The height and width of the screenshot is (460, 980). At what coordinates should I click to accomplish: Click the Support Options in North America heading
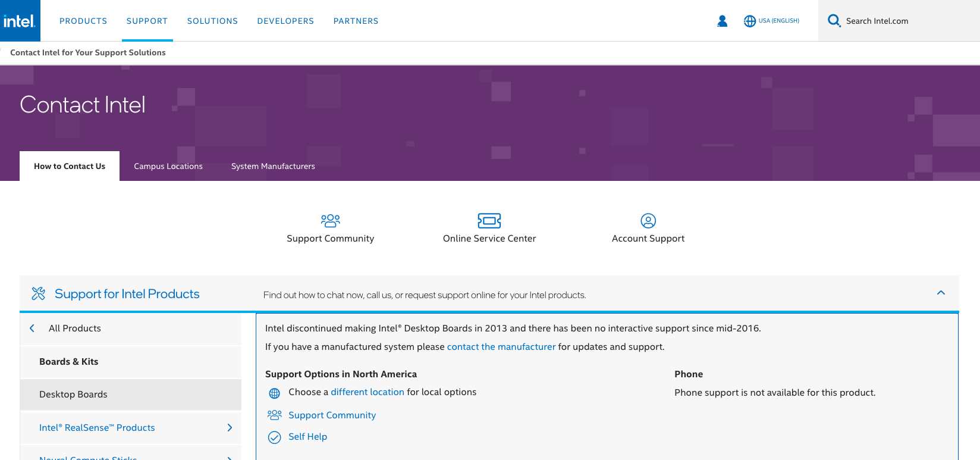tap(341, 374)
